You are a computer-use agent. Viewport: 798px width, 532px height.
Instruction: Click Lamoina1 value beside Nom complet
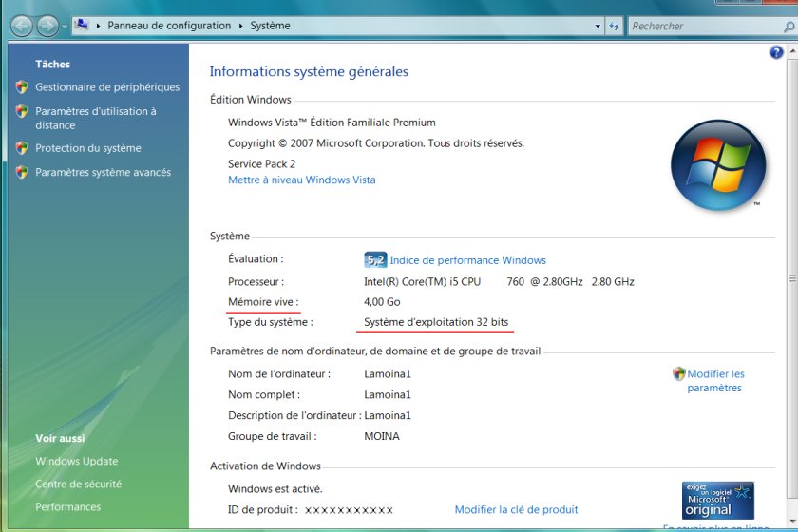(x=388, y=394)
